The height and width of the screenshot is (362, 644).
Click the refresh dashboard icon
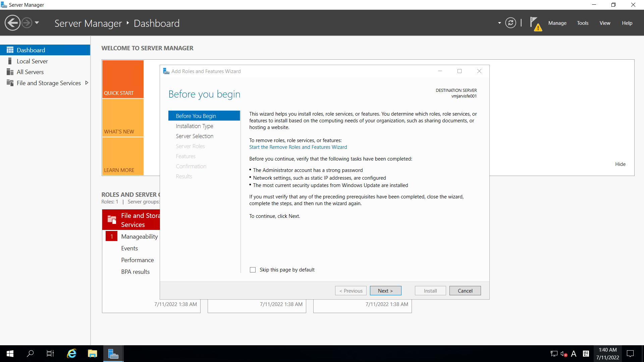(511, 23)
